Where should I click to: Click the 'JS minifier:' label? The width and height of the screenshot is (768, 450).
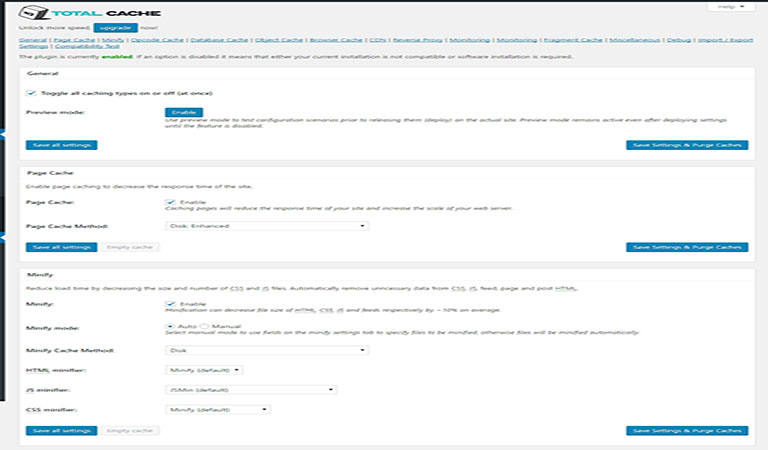coord(48,390)
